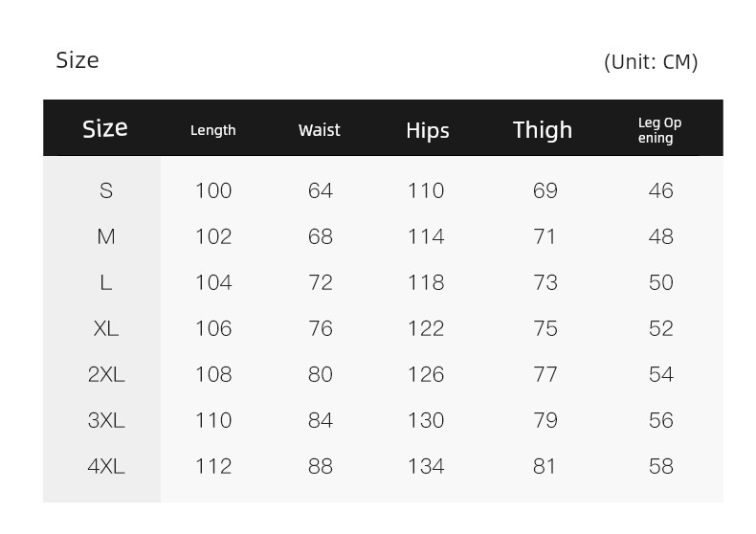Click the Leg Opening column header
Image resolution: width=756 pixels, height=534 pixels.
click(659, 130)
